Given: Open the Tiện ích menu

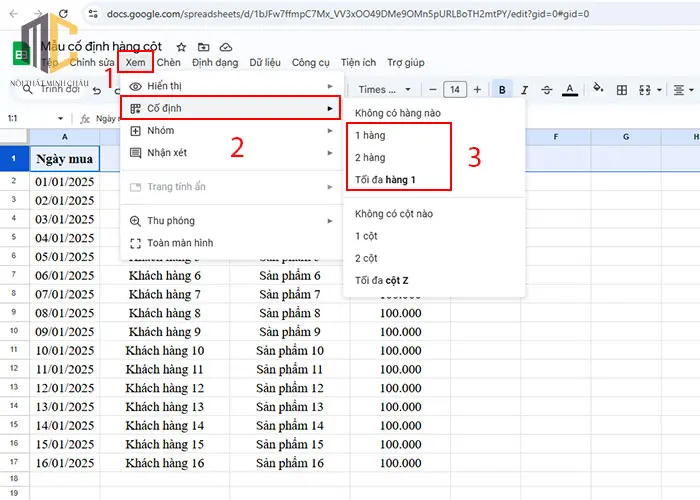Looking at the screenshot, I should tap(358, 62).
